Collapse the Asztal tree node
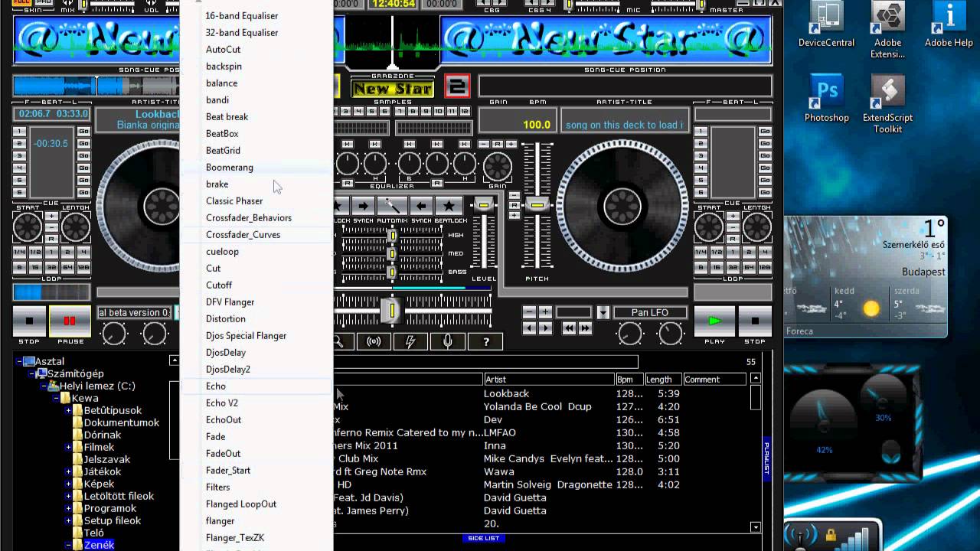 (x=21, y=361)
